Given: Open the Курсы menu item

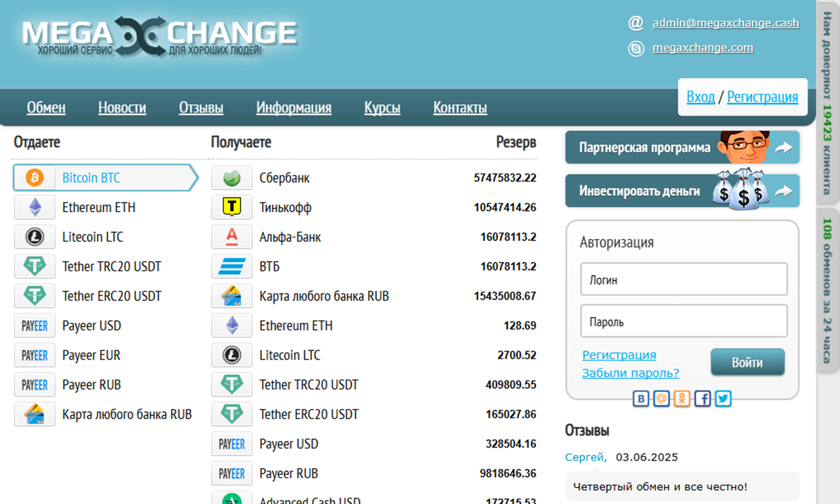Looking at the screenshot, I should pos(382,107).
